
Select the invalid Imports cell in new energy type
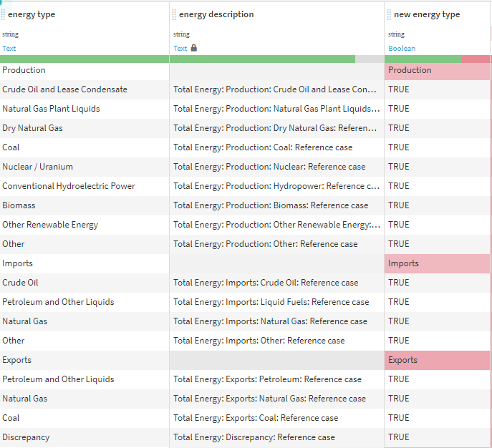437,263
